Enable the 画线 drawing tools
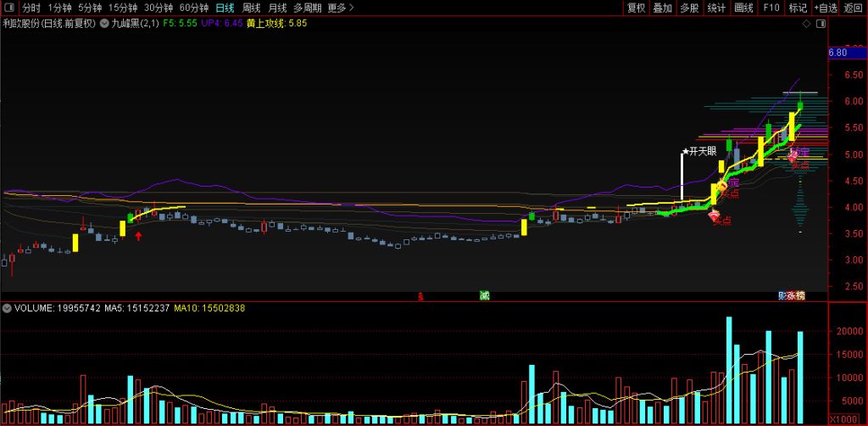The width and height of the screenshot is (868, 426). pos(743,8)
